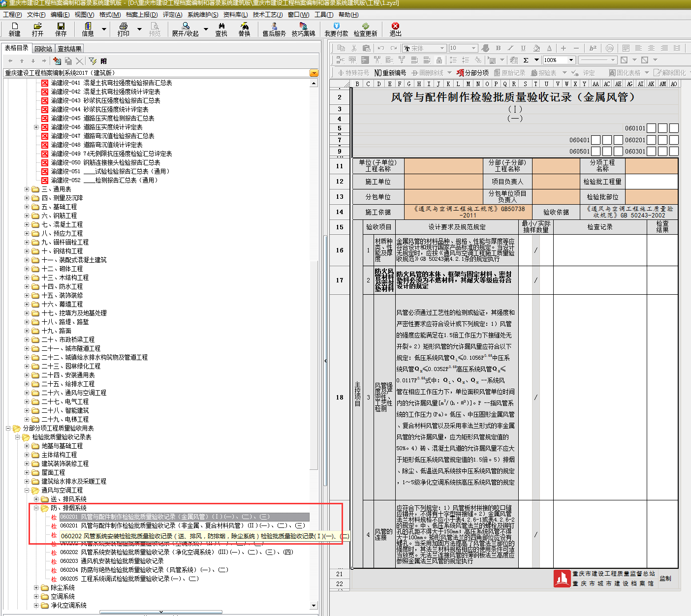Open the 技术工艺(J) menu
Screen dimensions: 691x616
(x=268, y=15)
